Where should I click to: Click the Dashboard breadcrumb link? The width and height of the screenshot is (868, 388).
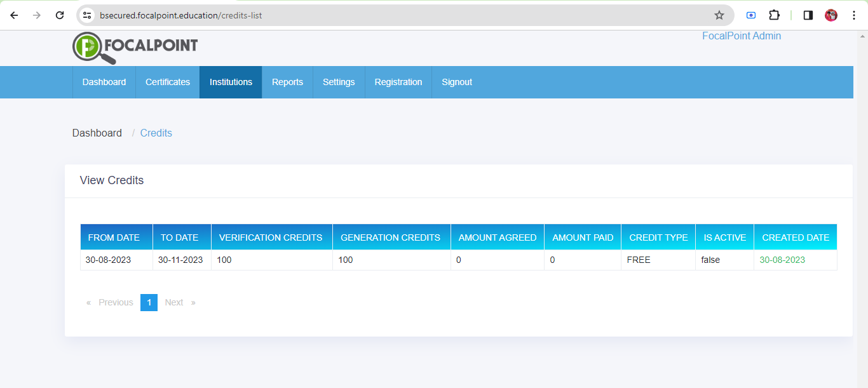click(97, 133)
